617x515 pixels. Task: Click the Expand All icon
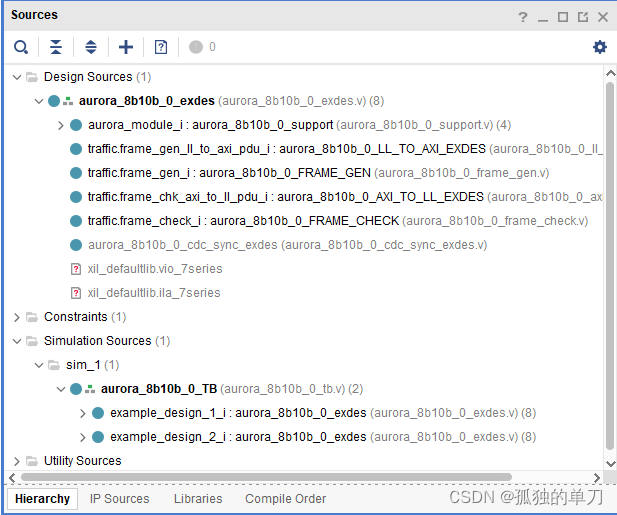point(91,47)
